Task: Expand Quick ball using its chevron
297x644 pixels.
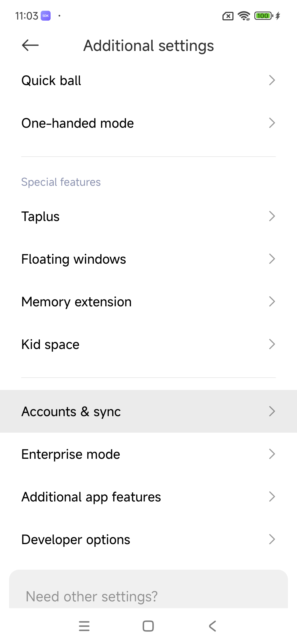Action: point(272,80)
